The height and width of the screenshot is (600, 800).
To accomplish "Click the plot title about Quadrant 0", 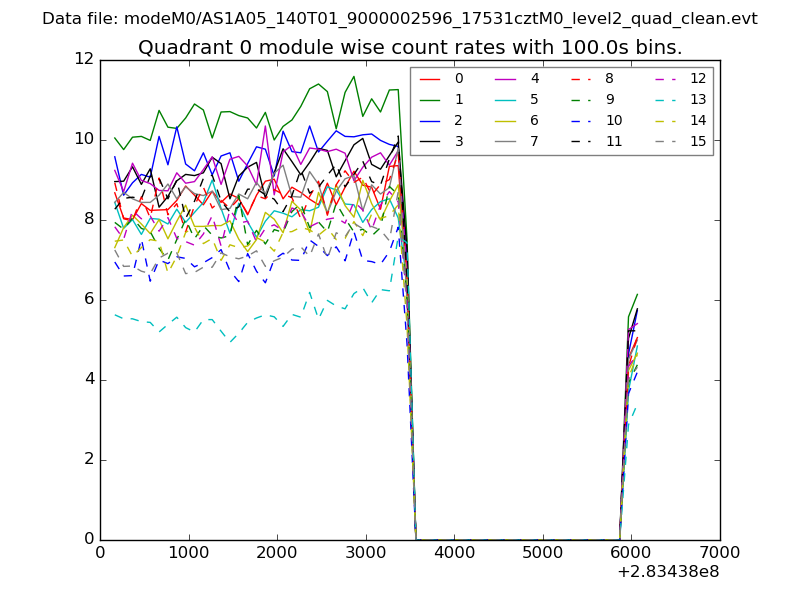I will click(410, 47).
